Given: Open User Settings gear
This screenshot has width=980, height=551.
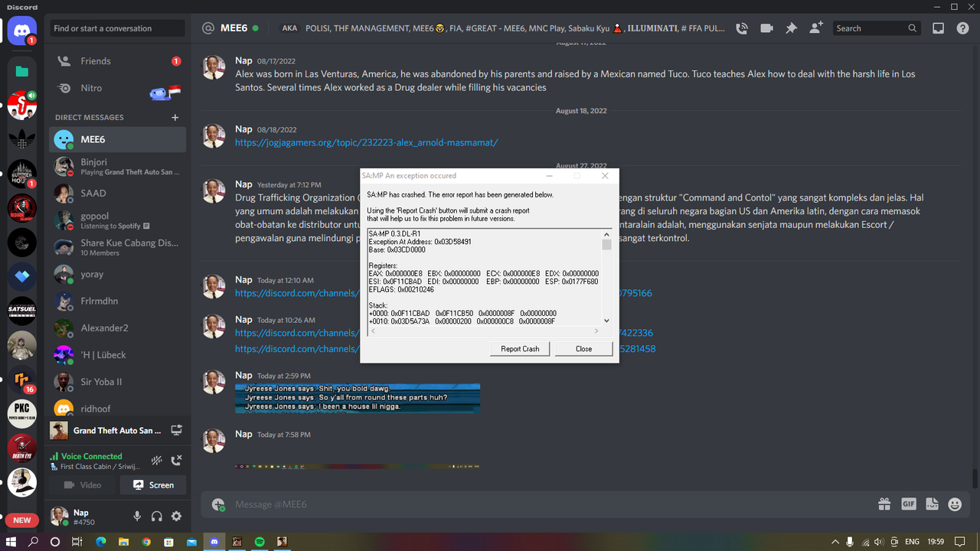Looking at the screenshot, I should pyautogui.click(x=176, y=516).
